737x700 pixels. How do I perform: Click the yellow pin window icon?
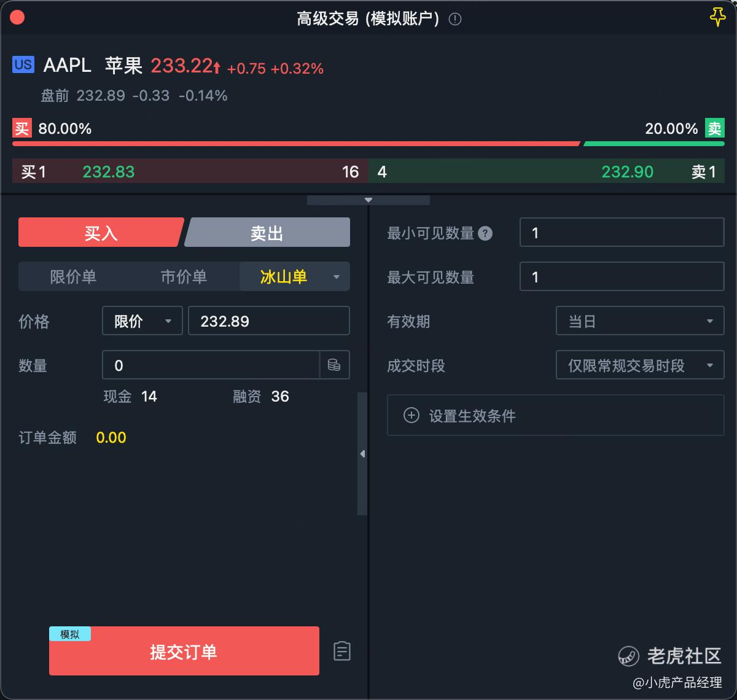(x=717, y=18)
